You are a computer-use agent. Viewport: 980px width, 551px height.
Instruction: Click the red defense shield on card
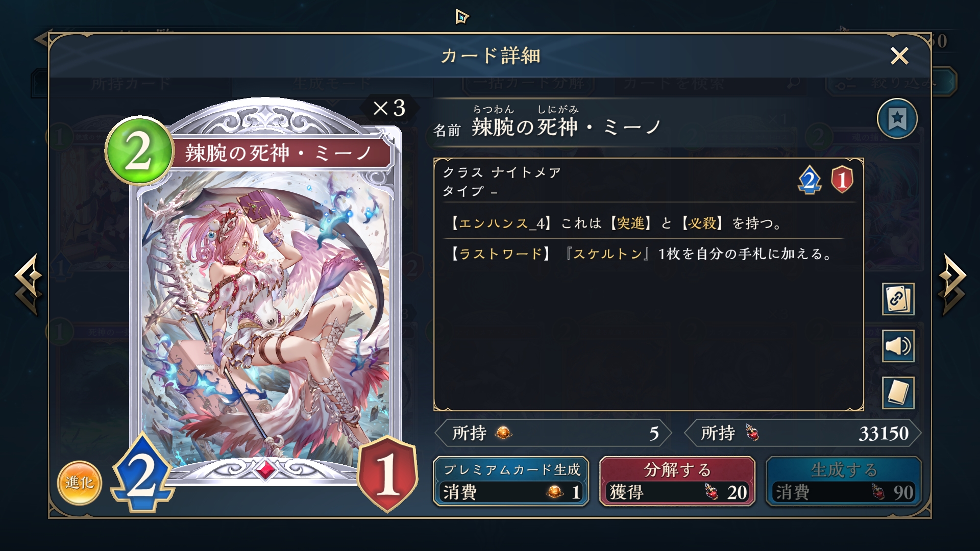(387, 474)
